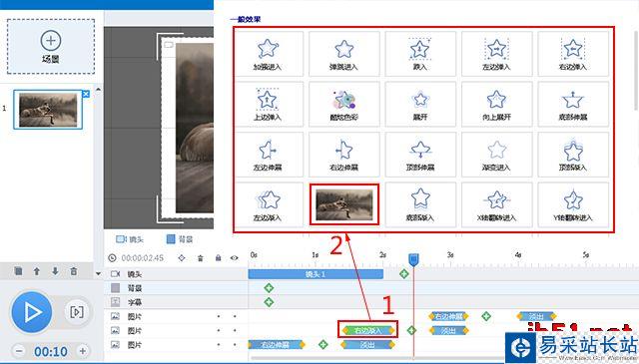Switch to the 背景 tab above the timeline

(x=180, y=239)
